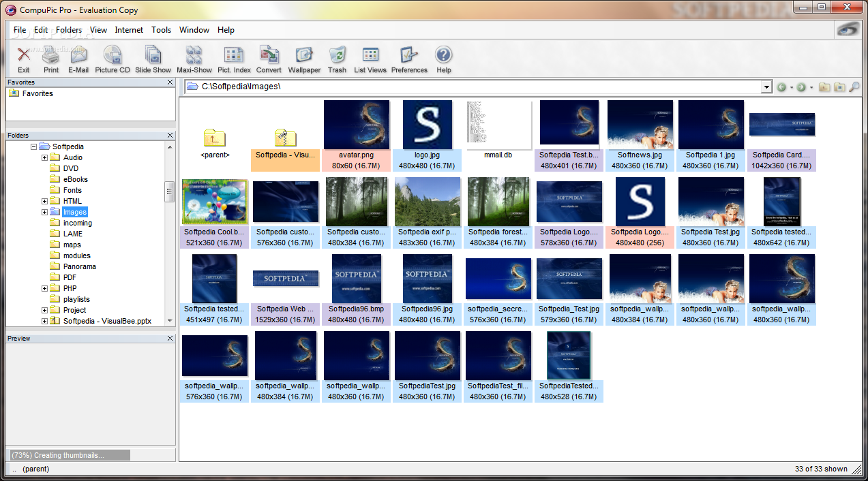Open the Window menu
This screenshot has height=481, width=868.
pyautogui.click(x=194, y=30)
